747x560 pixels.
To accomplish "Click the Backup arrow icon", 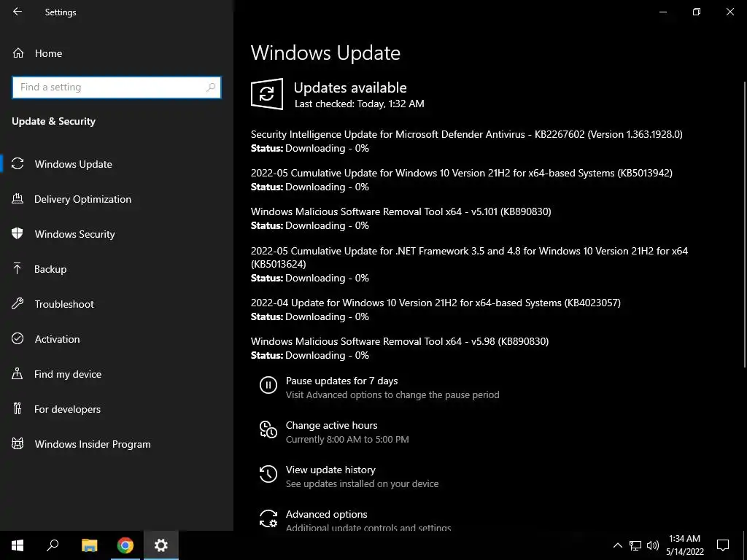I will [x=18, y=268].
